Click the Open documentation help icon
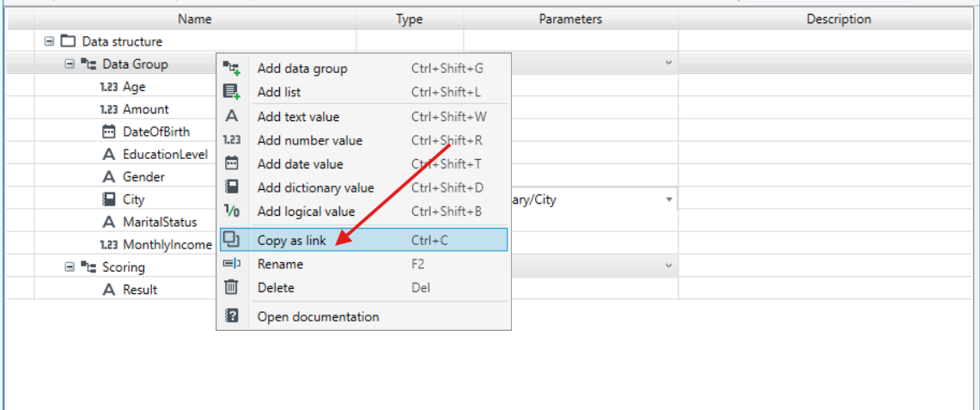Image resolution: width=980 pixels, height=410 pixels. (x=231, y=316)
